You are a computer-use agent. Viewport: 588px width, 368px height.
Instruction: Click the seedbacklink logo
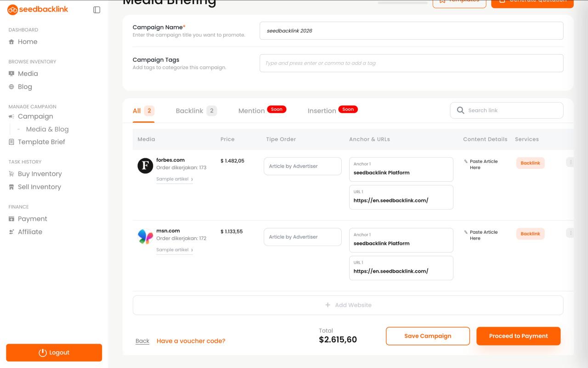[38, 9]
